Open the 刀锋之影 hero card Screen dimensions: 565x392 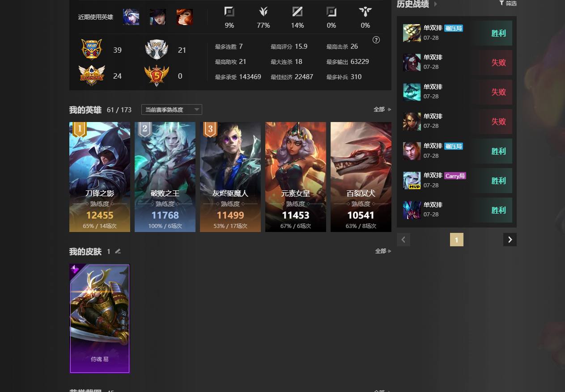(x=100, y=177)
